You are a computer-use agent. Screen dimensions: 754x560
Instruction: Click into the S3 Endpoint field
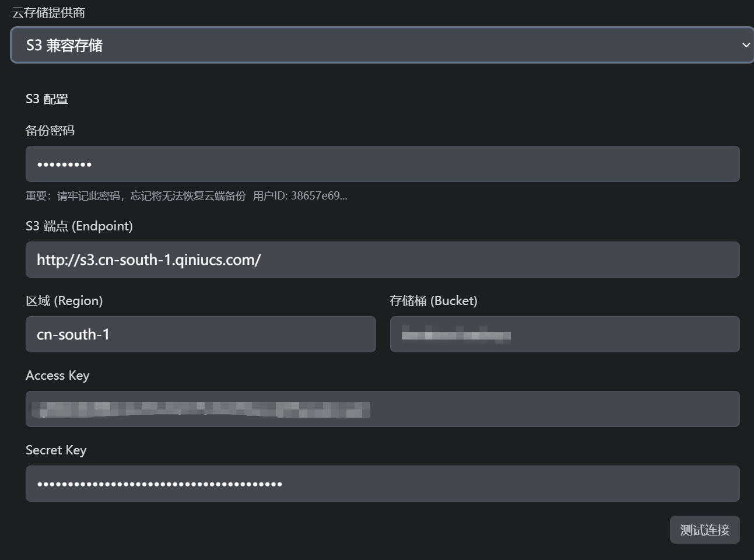(x=382, y=260)
